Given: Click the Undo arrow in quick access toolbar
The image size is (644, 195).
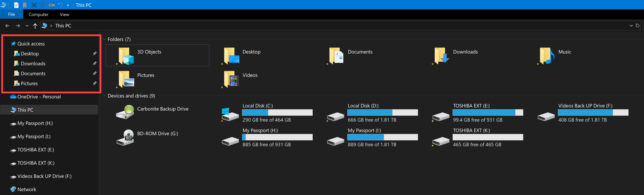Looking at the screenshot, I should [x=60, y=5].
